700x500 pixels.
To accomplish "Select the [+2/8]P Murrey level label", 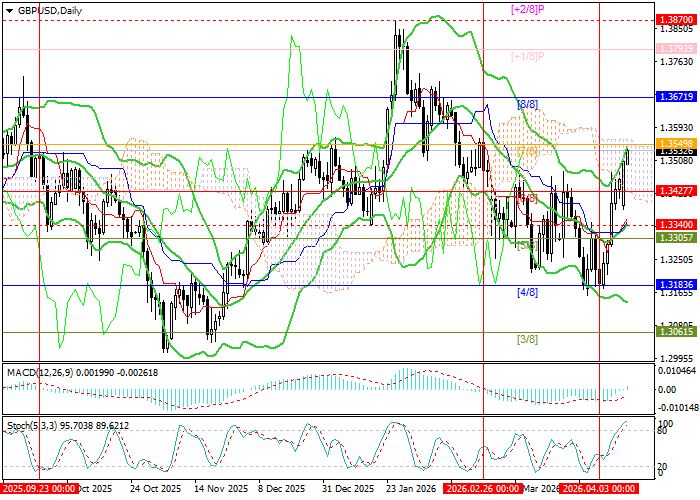I will pyautogui.click(x=527, y=9).
